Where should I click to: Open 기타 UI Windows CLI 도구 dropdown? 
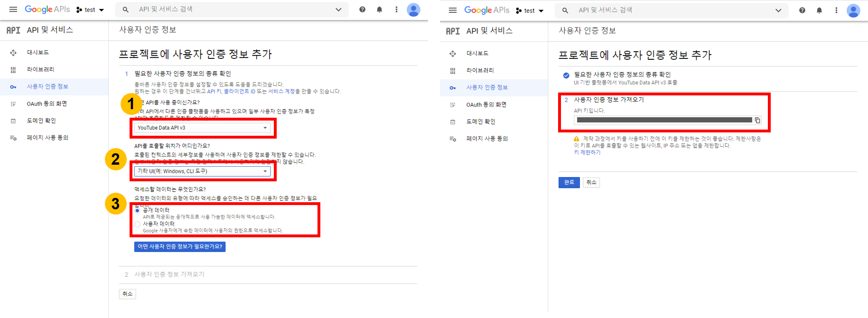tap(202, 171)
